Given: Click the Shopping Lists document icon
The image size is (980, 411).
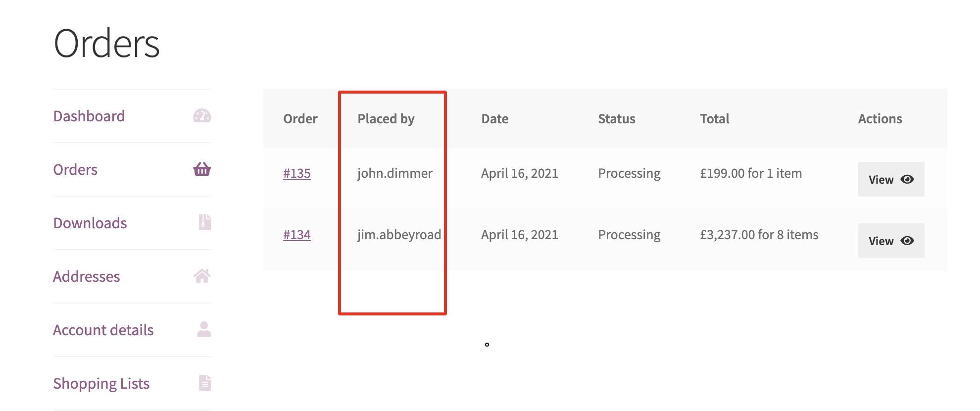Looking at the screenshot, I should (x=205, y=383).
